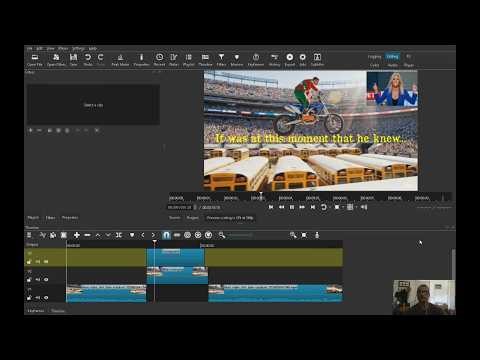Hide the top olive video track

point(46,262)
